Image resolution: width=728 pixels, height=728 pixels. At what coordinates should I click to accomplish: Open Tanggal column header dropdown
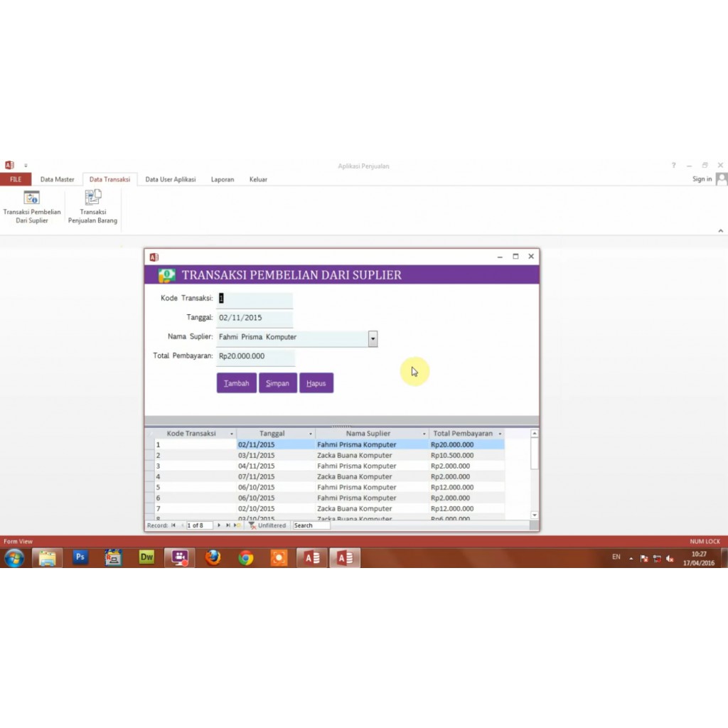click(x=311, y=434)
